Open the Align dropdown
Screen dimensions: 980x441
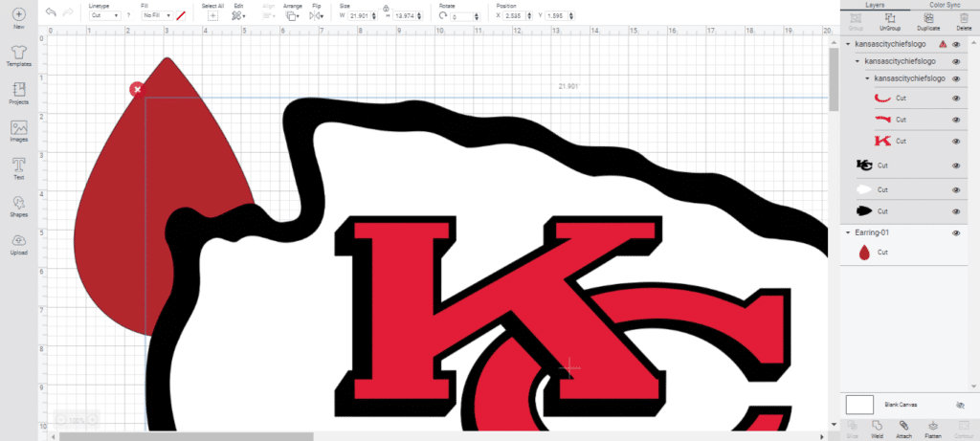point(269,15)
